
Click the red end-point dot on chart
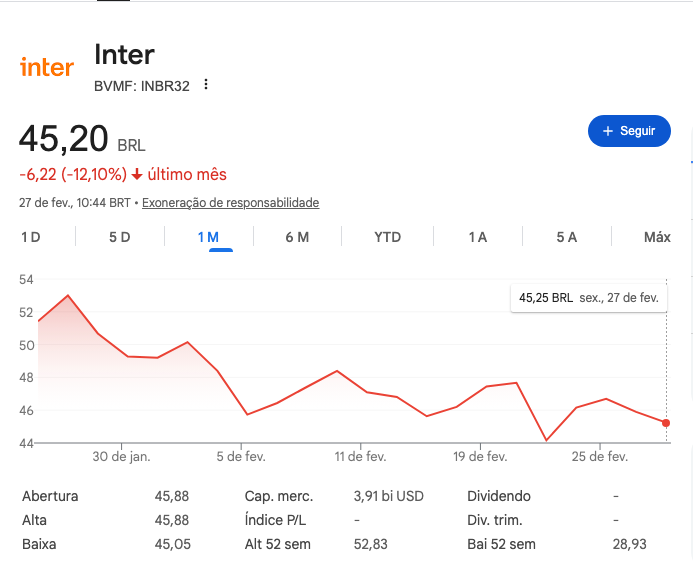[x=666, y=423]
